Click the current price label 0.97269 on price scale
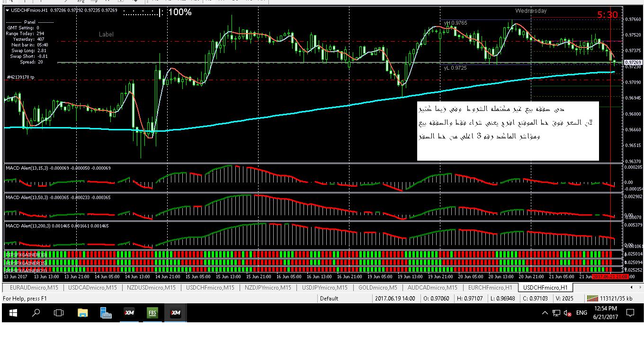 point(633,63)
